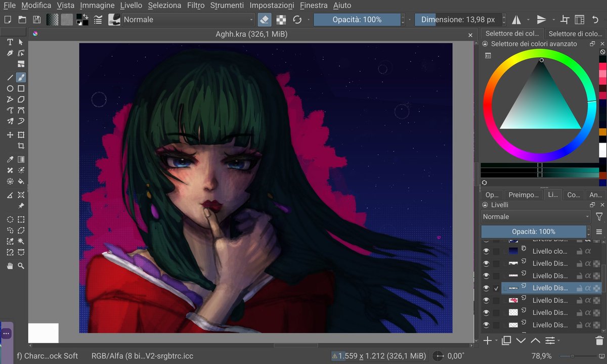The height and width of the screenshot is (364, 607).
Task: Select the Rectangle tool
Action: click(21, 88)
